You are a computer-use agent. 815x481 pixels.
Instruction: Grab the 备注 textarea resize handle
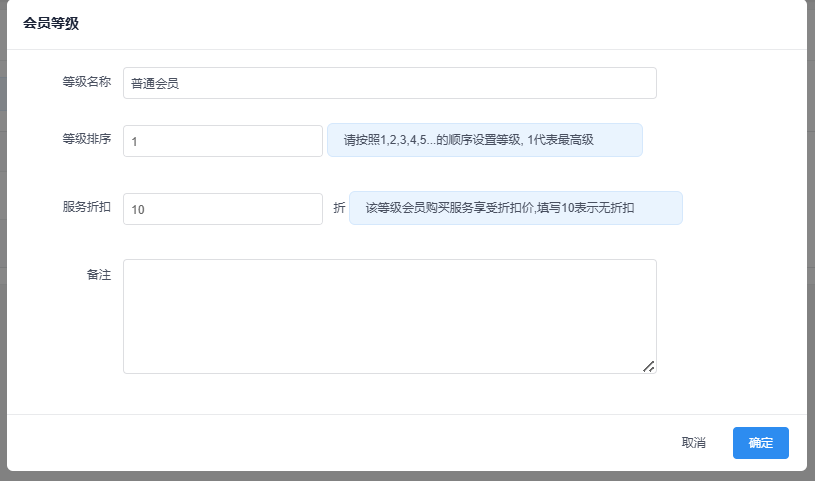click(x=649, y=367)
